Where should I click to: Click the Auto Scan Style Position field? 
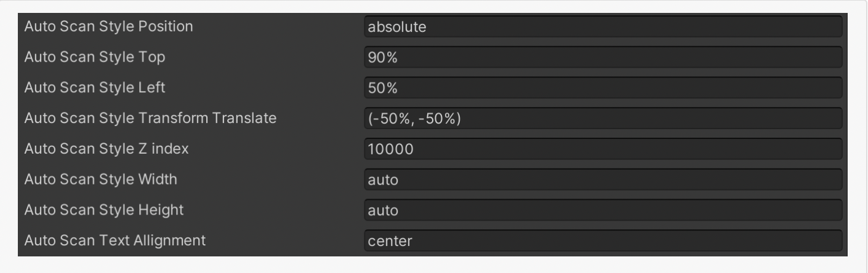pyautogui.click(x=602, y=26)
